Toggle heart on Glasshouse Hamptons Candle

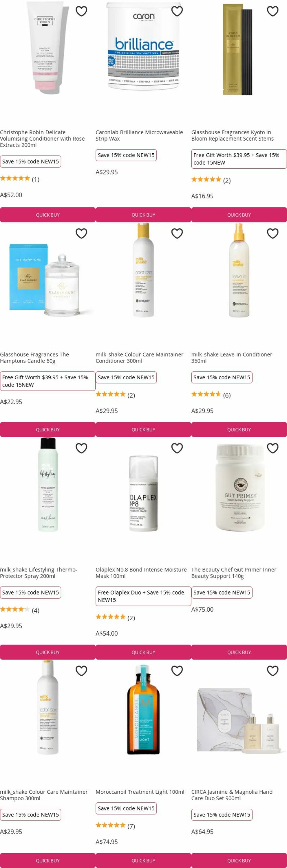click(x=81, y=233)
